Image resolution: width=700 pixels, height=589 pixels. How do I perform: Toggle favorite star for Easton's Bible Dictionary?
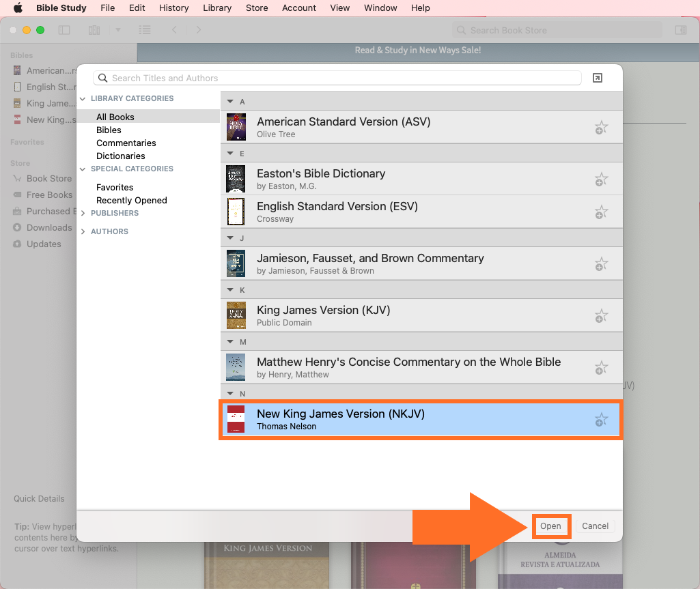tap(600, 179)
